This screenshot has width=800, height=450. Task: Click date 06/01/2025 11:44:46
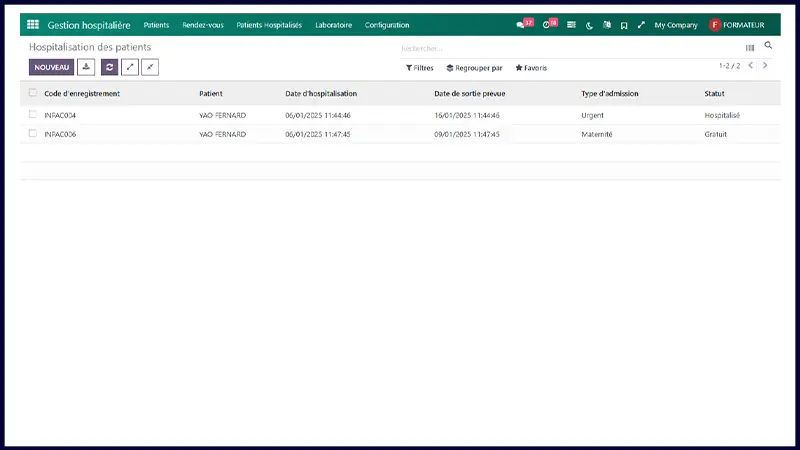click(318, 115)
